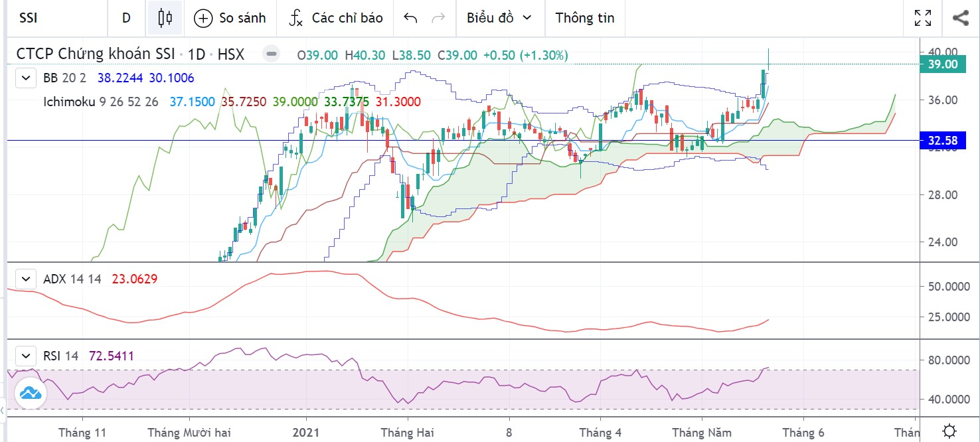The image size is (980, 442).
Task: Select the RSI 14 indicator label
Action: tap(60, 356)
